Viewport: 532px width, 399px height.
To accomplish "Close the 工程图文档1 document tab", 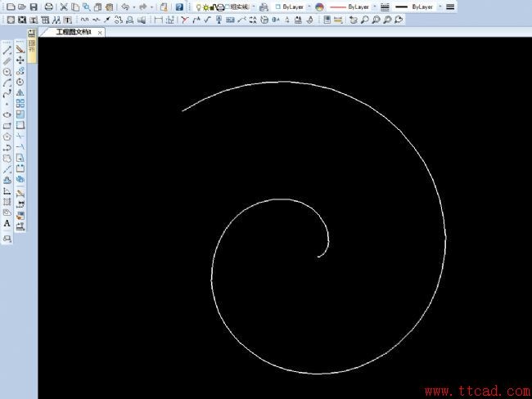I will coord(100,33).
